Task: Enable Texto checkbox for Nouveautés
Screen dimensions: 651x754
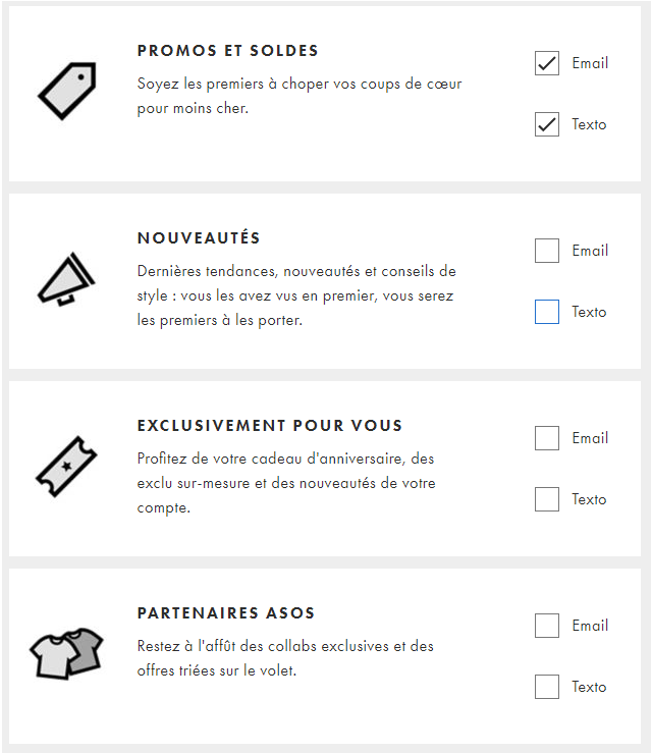Action: pos(547,312)
